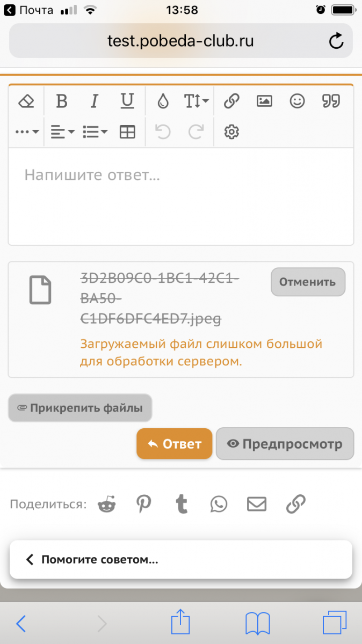
Task: Toggle underline text formatting
Action: [x=127, y=101]
